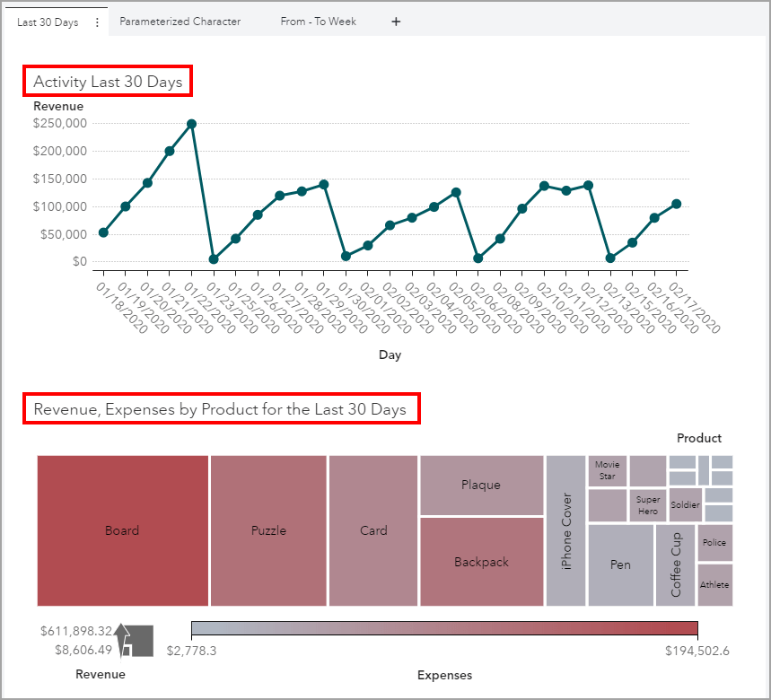Click the Coffee Cup tile
The width and height of the screenshot is (771, 700).
pos(676,564)
